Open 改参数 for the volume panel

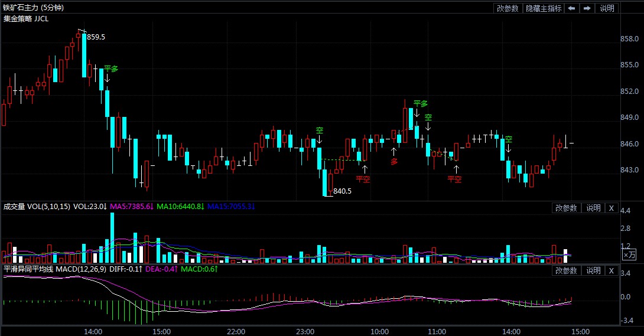click(x=566, y=208)
